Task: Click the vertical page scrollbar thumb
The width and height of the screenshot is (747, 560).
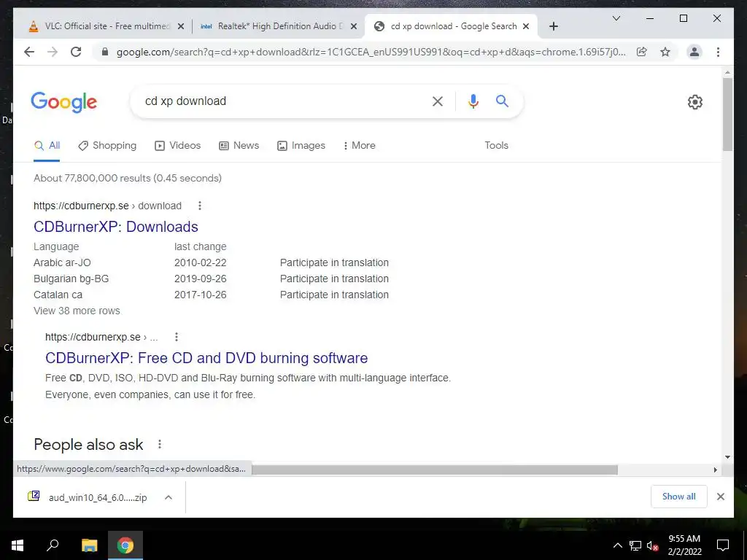Action: [x=727, y=114]
